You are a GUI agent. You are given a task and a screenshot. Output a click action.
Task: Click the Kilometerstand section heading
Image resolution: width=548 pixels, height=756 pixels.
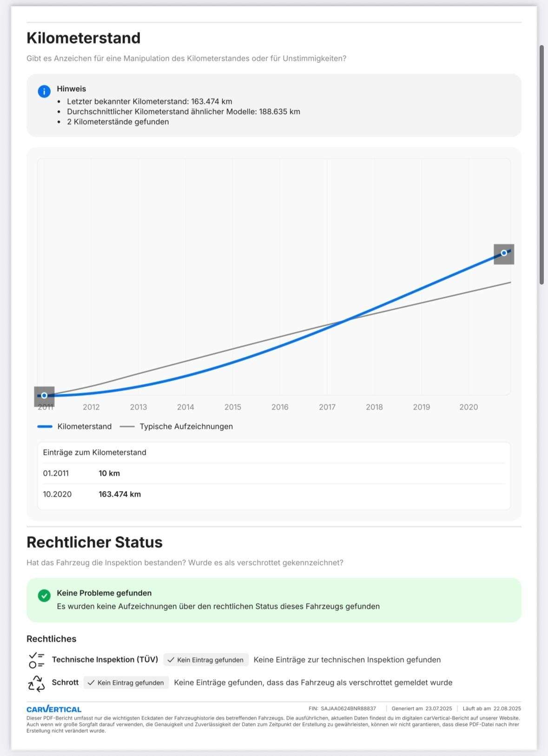pyautogui.click(x=84, y=38)
